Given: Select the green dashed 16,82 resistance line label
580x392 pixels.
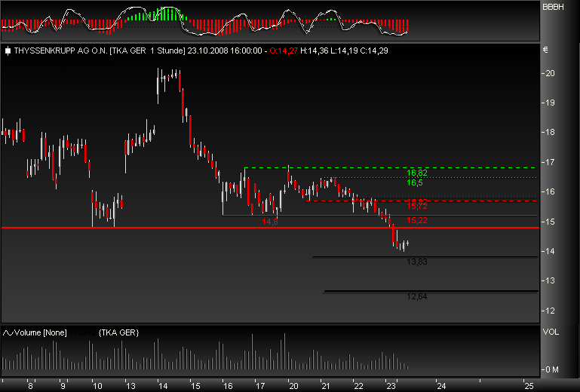Looking at the screenshot, I should (416, 173).
